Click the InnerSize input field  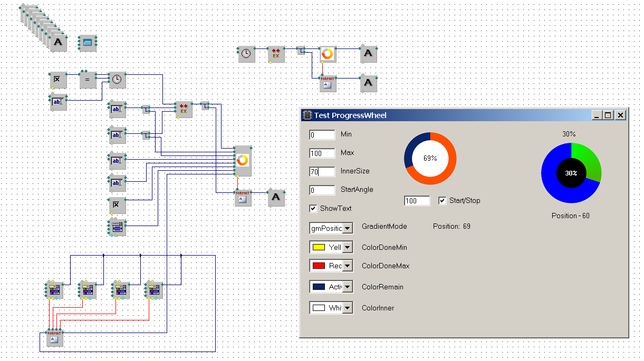tap(322, 172)
